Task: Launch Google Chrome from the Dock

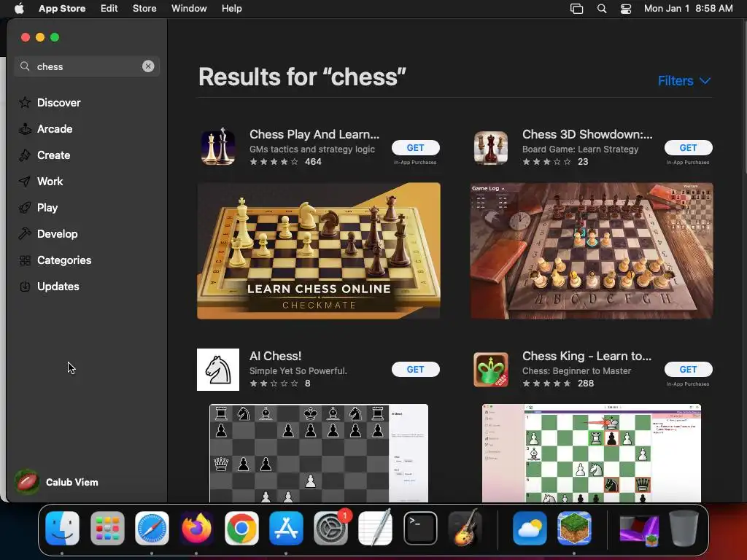Action: (x=241, y=529)
